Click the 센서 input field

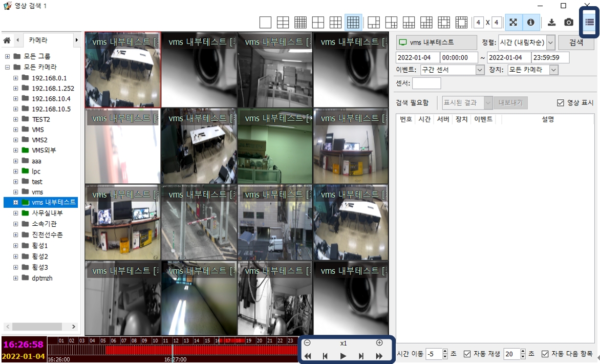(x=426, y=83)
